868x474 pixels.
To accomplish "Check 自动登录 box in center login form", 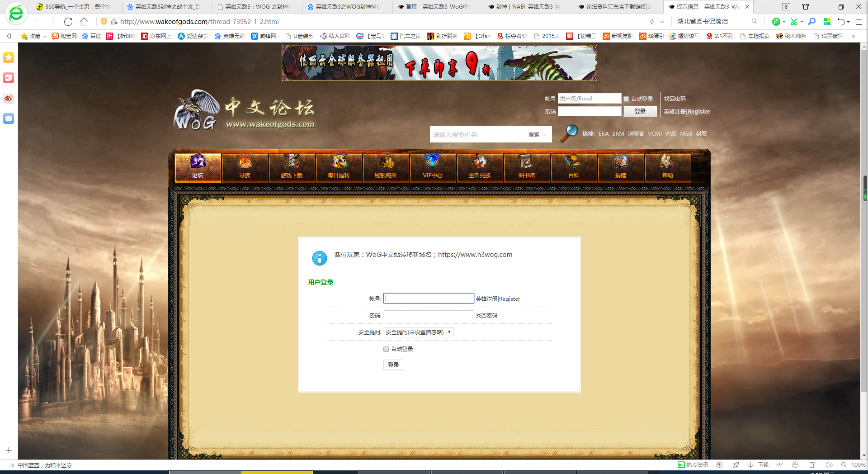I will pyautogui.click(x=386, y=349).
